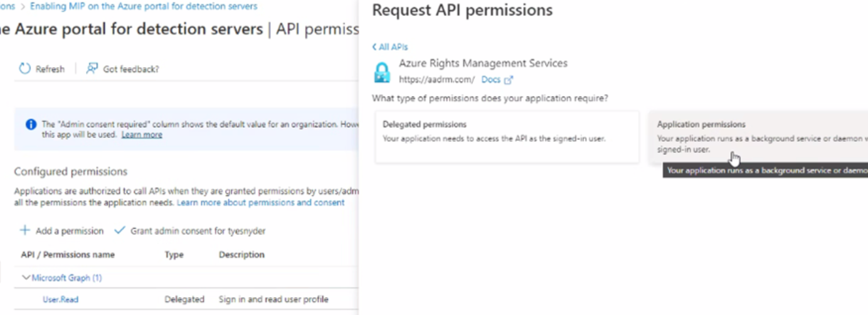Click the blue info icon in banner

[31, 125]
